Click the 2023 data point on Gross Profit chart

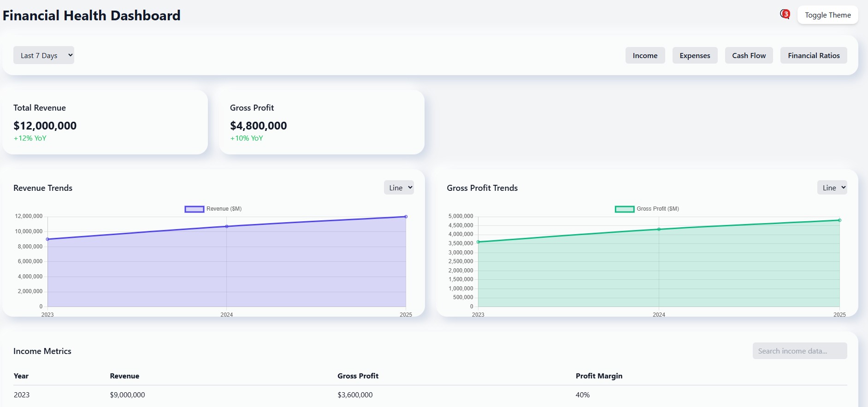pos(478,242)
